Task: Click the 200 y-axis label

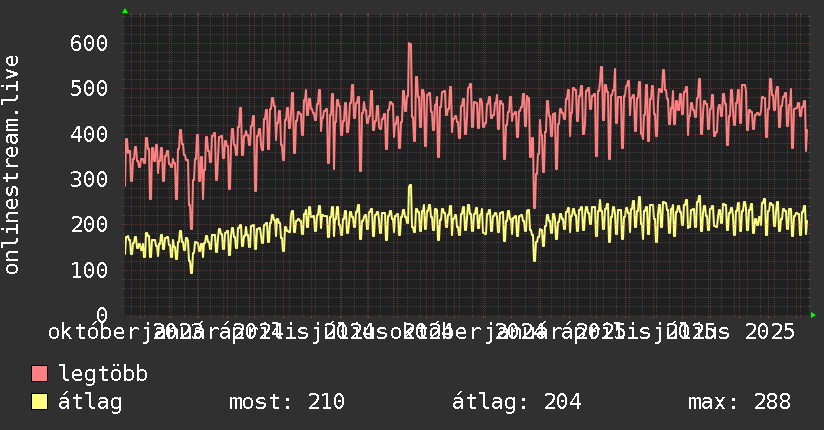Action: pos(89,224)
